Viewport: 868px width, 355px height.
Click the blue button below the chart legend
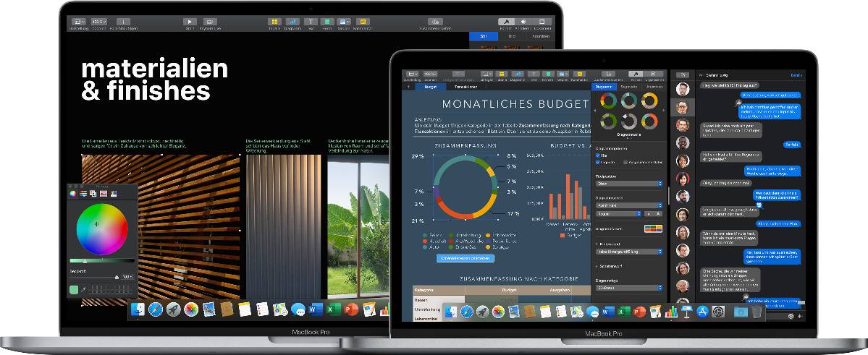(x=465, y=257)
